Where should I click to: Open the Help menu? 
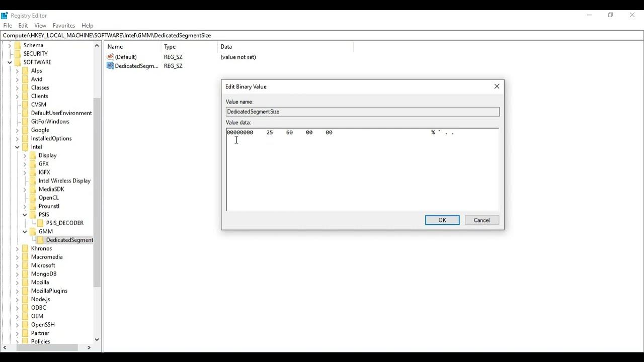coord(88,26)
